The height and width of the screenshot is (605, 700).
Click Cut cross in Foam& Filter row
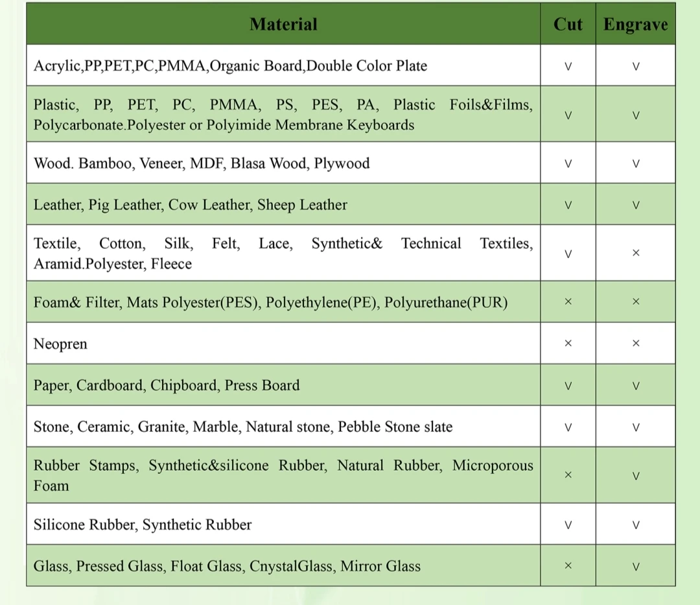pyautogui.click(x=568, y=302)
